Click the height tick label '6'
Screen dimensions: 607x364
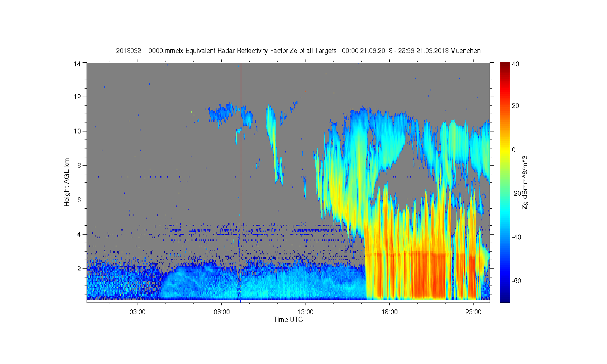pos(79,200)
